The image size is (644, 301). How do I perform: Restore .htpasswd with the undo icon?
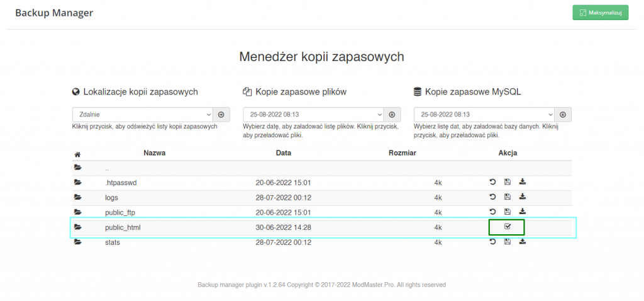(x=492, y=182)
